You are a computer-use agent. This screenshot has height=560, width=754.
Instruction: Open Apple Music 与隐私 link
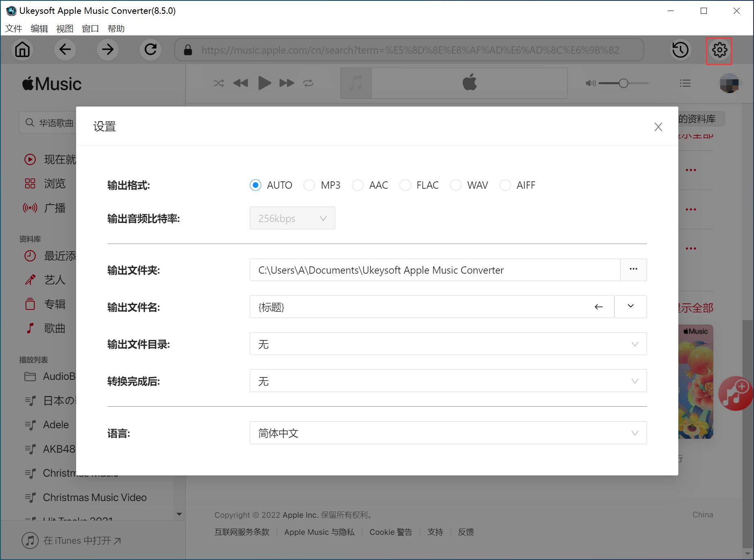[319, 532]
